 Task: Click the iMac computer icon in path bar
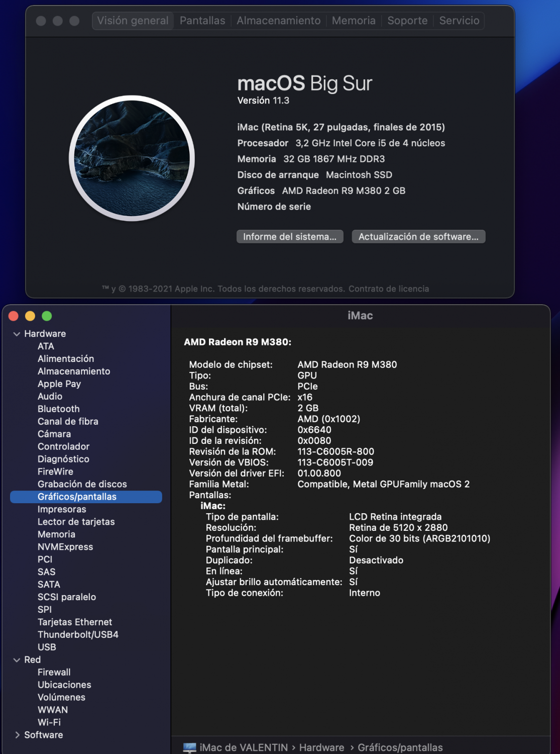tap(189, 747)
